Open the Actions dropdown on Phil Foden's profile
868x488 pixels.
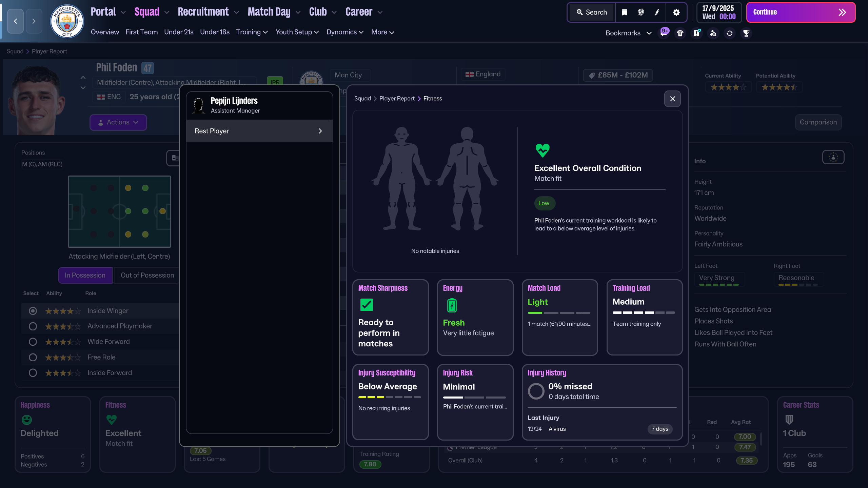(118, 122)
